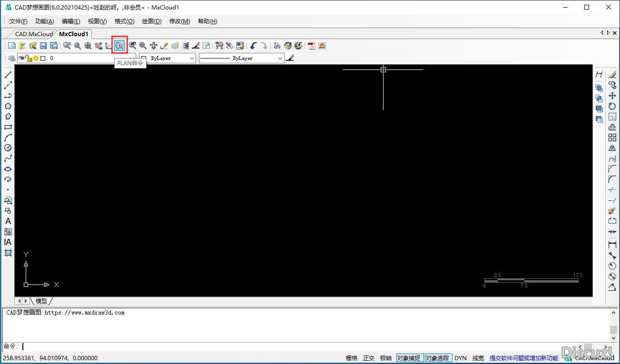The height and width of the screenshot is (364, 620).
Task: Open the 视图(V) menu
Action: 98,21
